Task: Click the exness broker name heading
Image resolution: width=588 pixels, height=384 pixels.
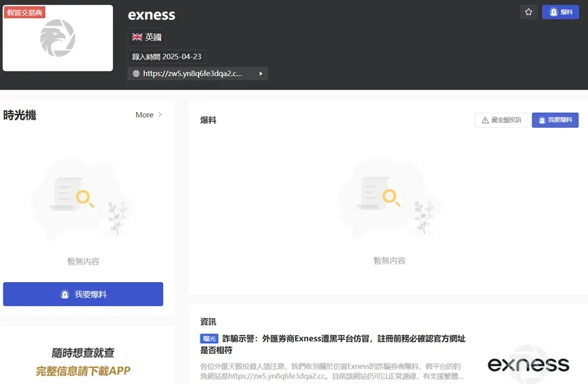Action: click(152, 15)
